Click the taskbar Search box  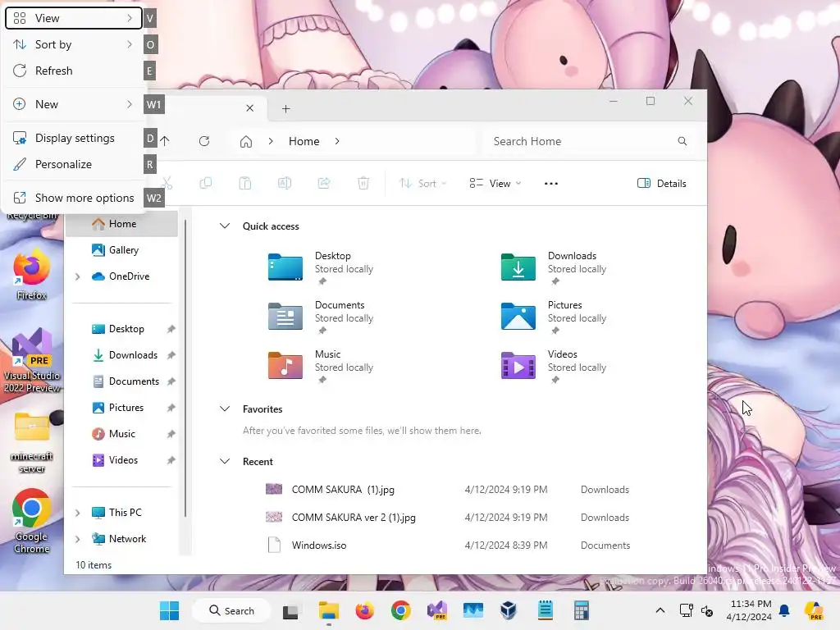[x=231, y=610]
